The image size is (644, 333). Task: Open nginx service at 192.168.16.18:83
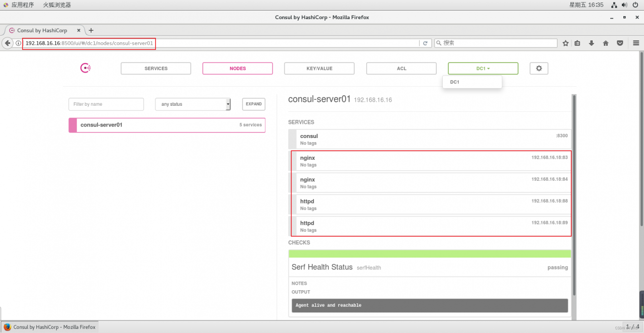(430, 161)
